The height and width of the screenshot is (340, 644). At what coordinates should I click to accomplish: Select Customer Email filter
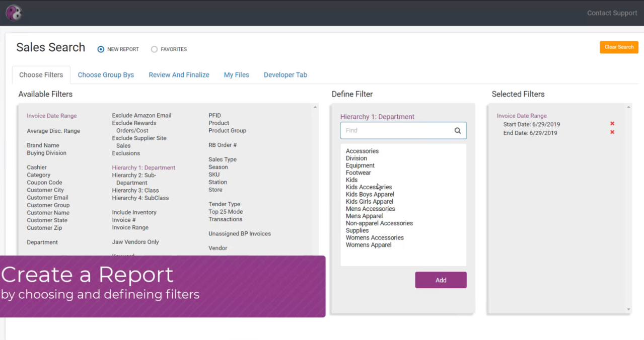tap(47, 198)
